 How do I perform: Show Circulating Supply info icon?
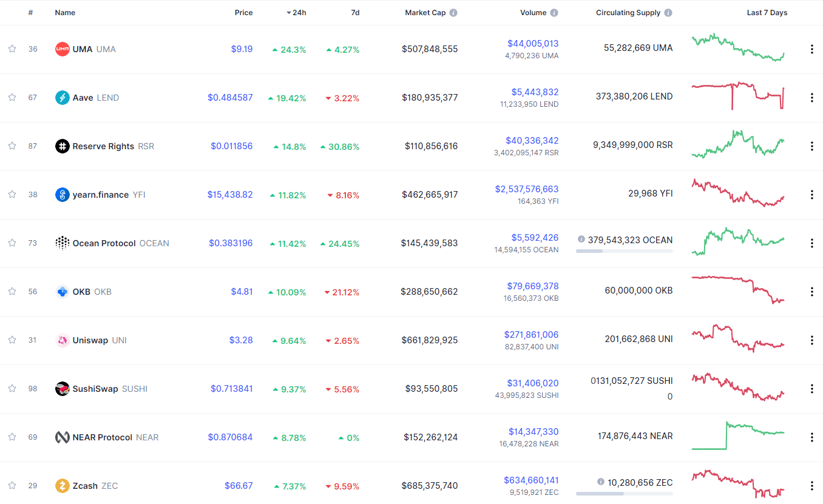pos(668,13)
